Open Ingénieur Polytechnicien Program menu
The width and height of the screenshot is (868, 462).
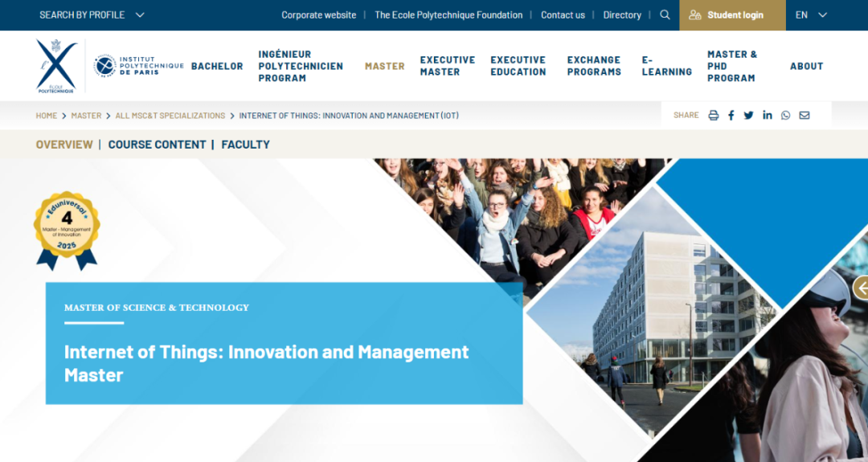(301, 66)
